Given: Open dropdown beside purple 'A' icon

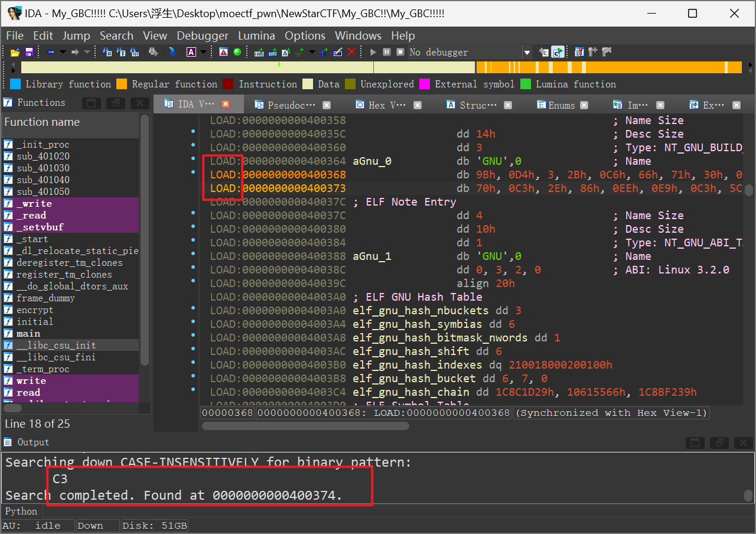Looking at the screenshot, I should click(x=203, y=52).
